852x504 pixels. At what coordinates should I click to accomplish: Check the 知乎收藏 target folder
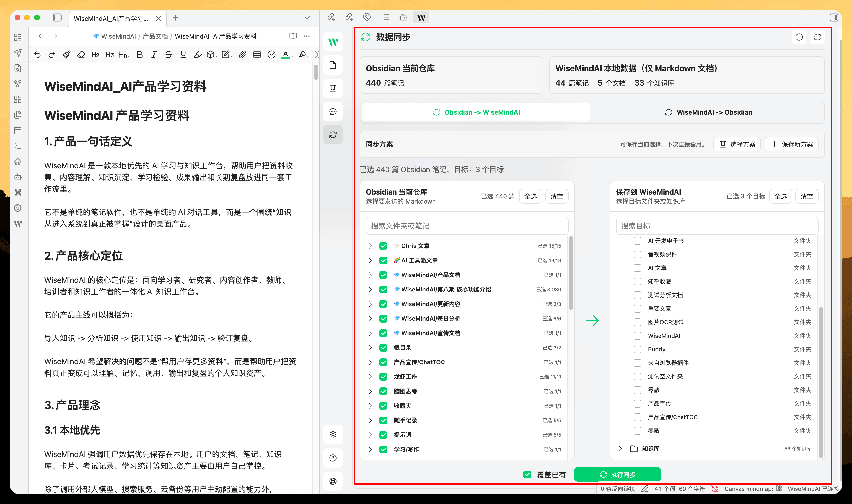click(637, 282)
